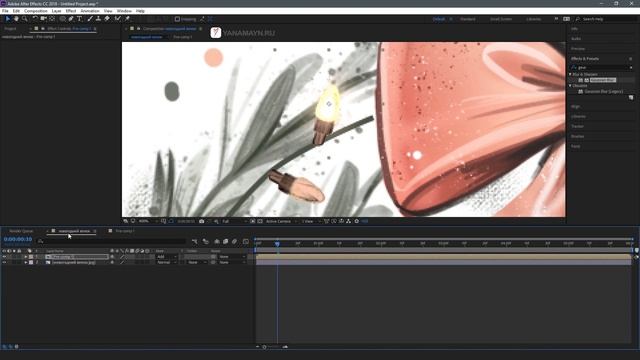Open the File menu
Viewport: 640px width, 360px height.
click(x=5, y=11)
